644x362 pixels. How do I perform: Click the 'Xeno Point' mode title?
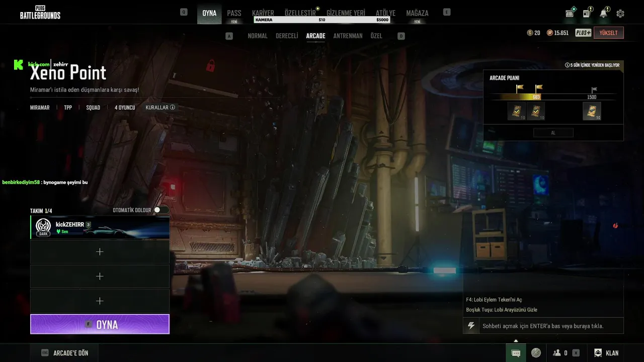pyautogui.click(x=68, y=73)
